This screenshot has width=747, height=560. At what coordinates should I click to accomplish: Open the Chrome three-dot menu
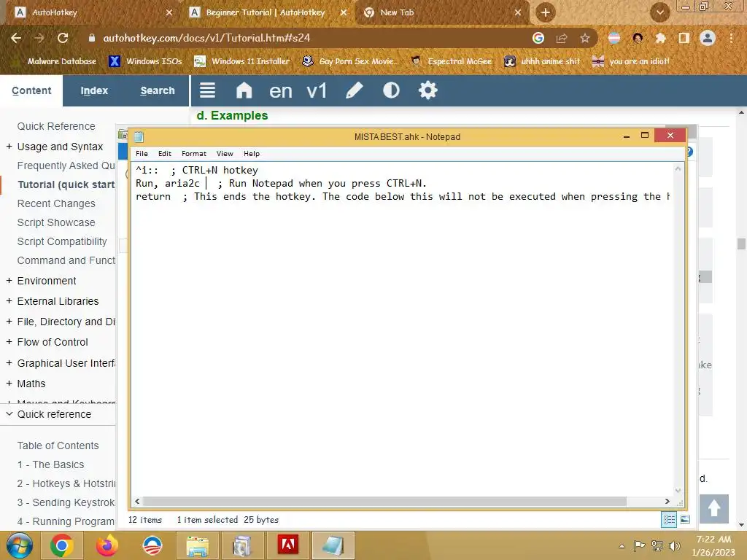[x=731, y=38]
